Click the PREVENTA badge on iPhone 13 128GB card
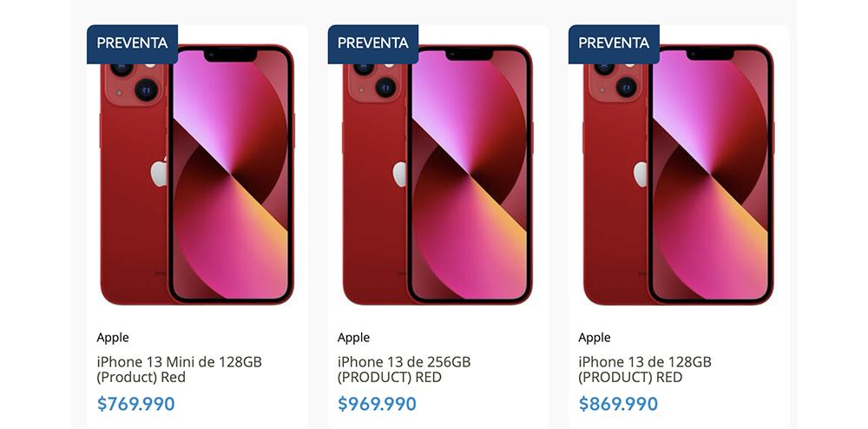Screen dimensions: 868x429 [614, 43]
